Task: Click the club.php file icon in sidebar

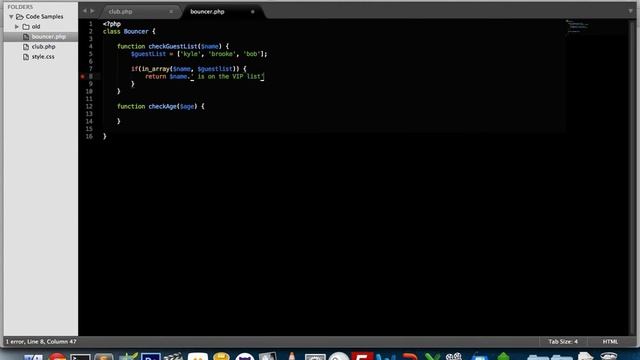Action: coord(26,47)
